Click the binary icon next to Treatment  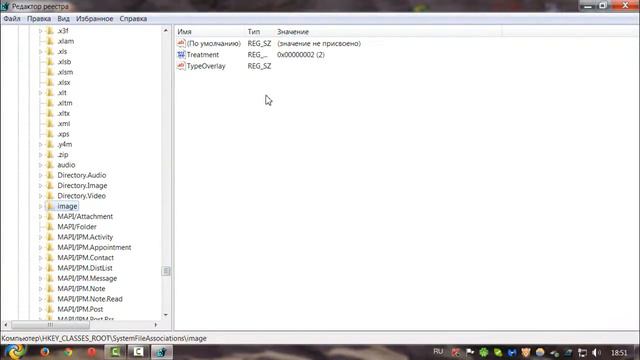(181, 55)
